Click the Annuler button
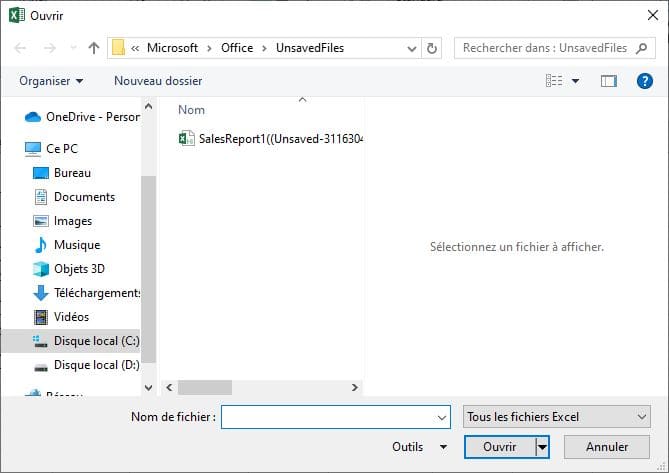Image resolution: width=669 pixels, height=473 pixels. click(607, 447)
